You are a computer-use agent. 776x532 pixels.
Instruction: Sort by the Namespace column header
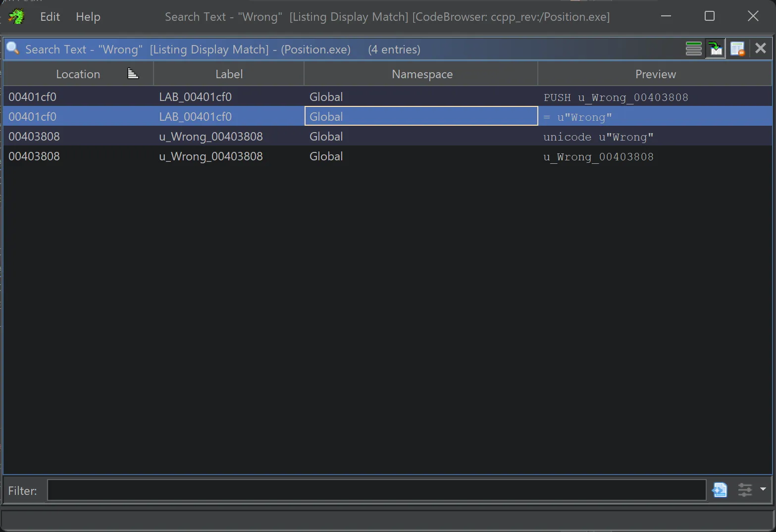pyautogui.click(x=422, y=74)
